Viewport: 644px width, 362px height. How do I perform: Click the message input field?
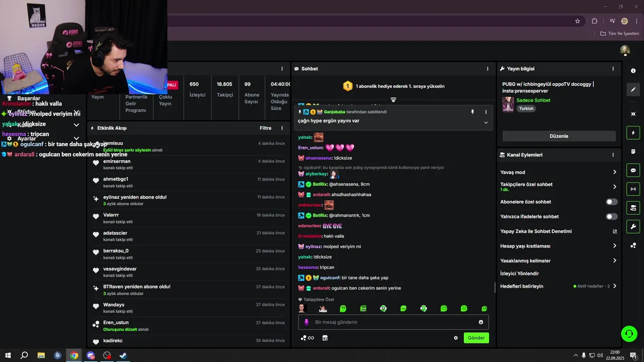(x=393, y=322)
